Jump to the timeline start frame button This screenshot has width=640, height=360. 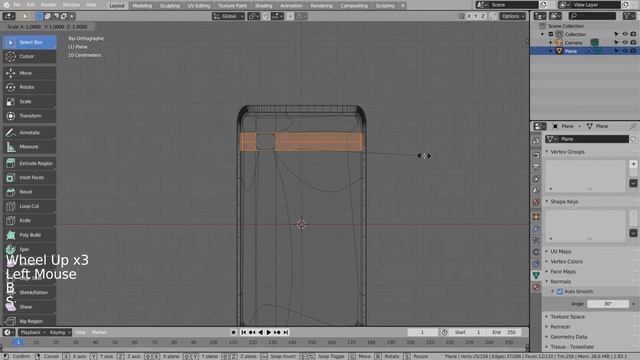tap(244, 332)
